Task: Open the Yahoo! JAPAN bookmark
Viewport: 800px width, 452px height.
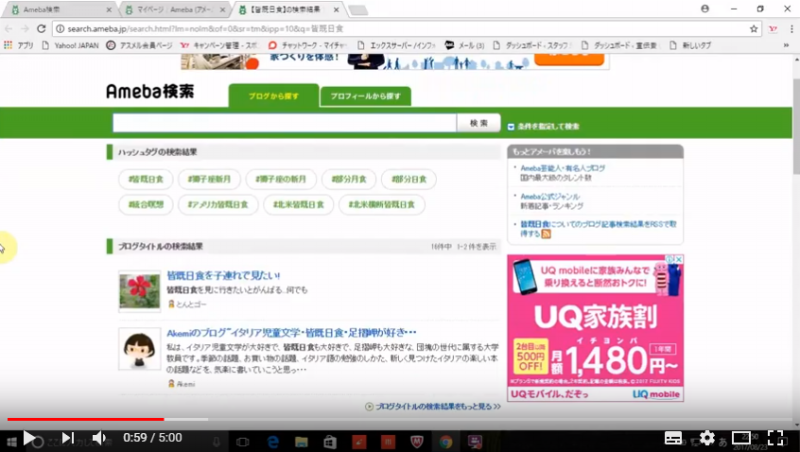Action: (70, 45)
